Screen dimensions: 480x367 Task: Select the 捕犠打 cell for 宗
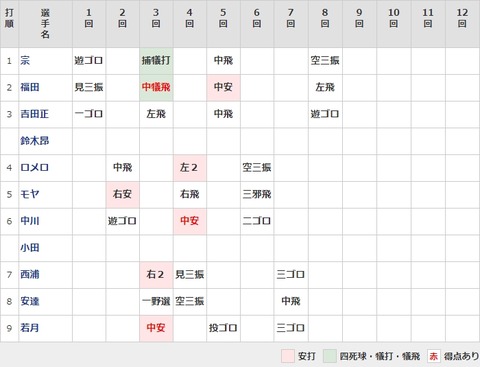pyautogui.click(x=156, y=61)
